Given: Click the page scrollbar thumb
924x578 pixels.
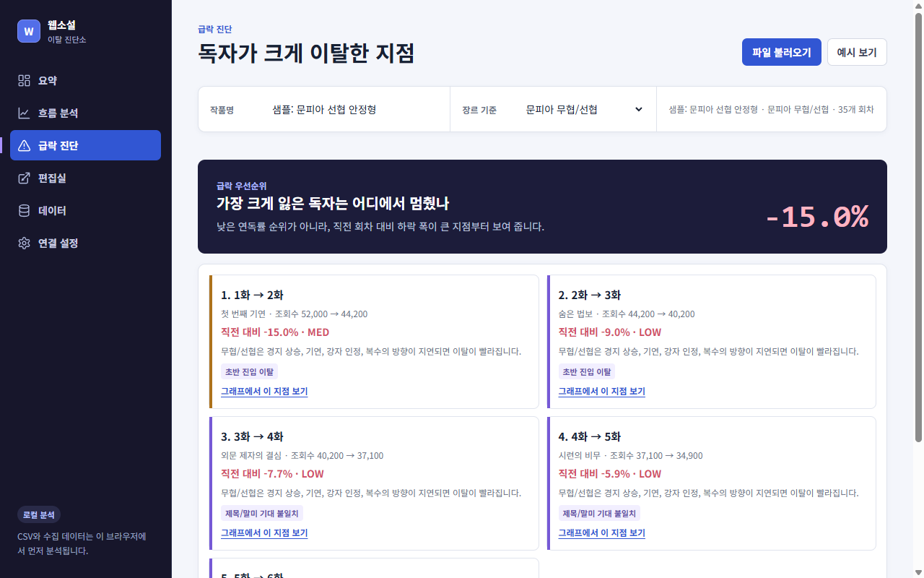Looking at the screenshot, I should (x=918, y=228).
